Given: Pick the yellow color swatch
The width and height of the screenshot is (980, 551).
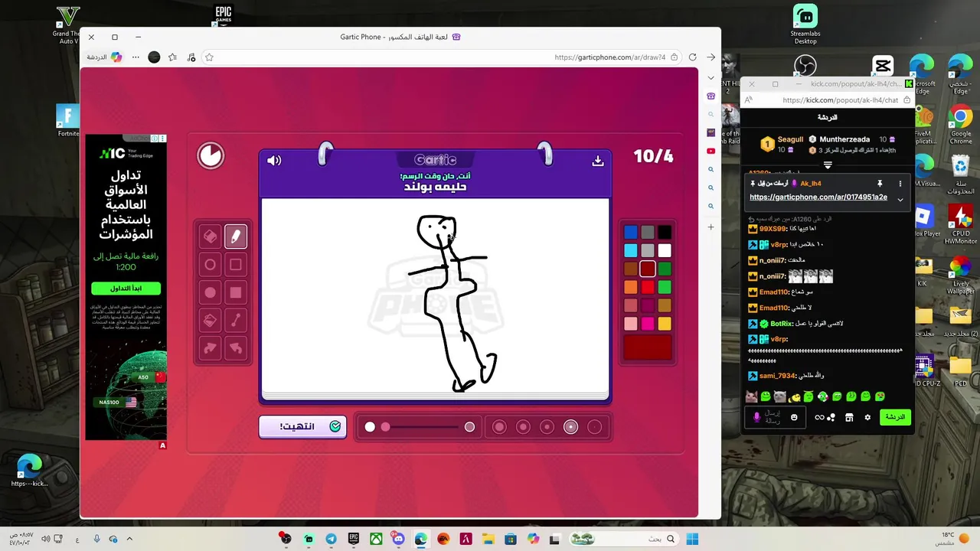Looking at the screenshot, I should point(665,324).
